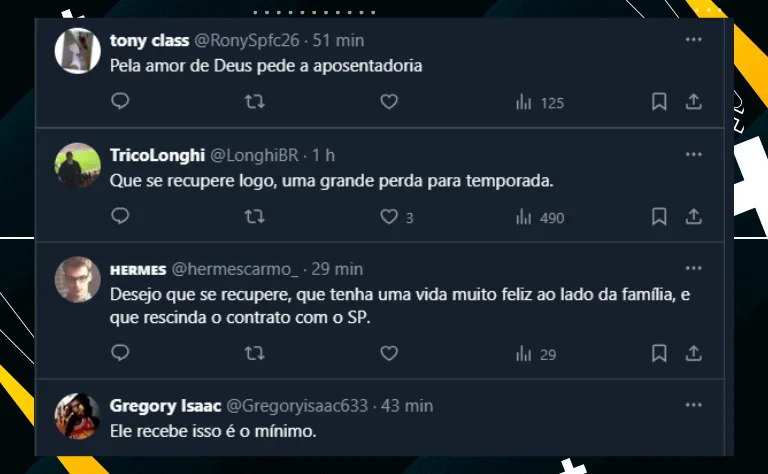Reply to tony class's tweet

click(120, 101)
